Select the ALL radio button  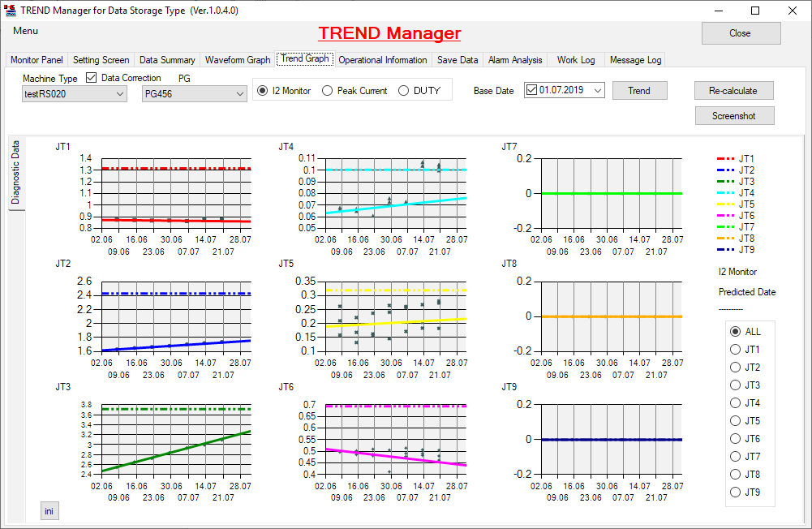coord(736,332)
